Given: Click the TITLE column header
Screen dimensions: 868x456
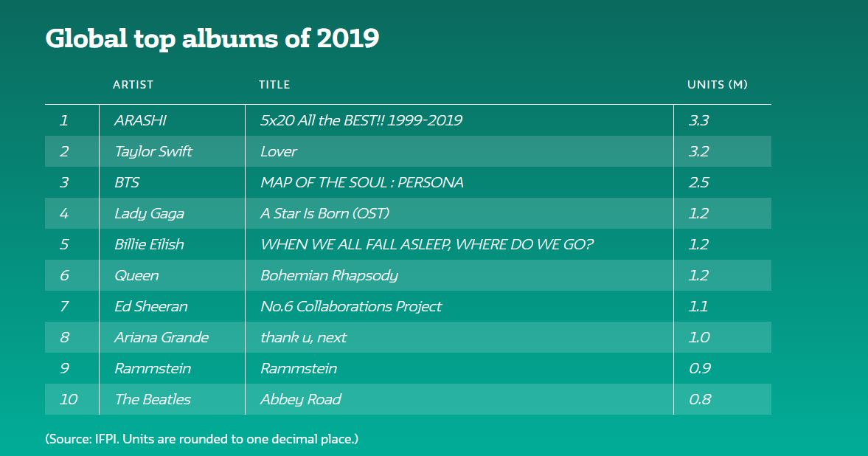Looking at the screenshot, I should pos(274,85).
